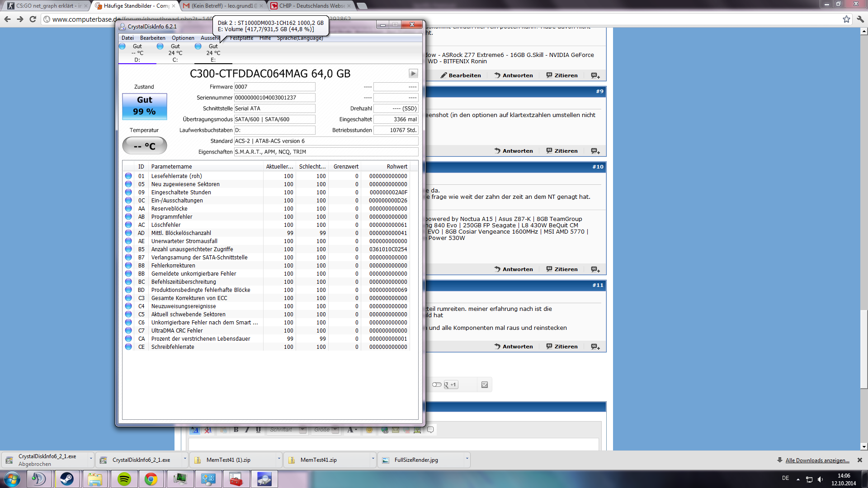This screenshot has width=868, height=488.
Task: Click the checkbox icon beside +1 button
Action: (x=485, y=385)
